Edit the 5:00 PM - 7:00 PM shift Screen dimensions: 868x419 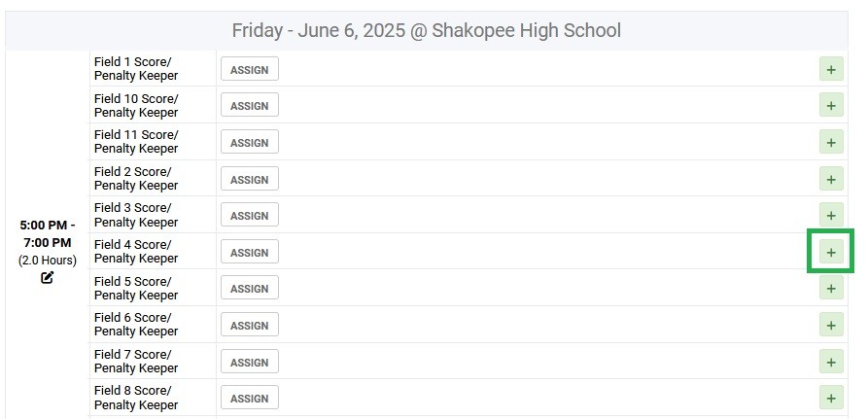[x=47, y=278]
